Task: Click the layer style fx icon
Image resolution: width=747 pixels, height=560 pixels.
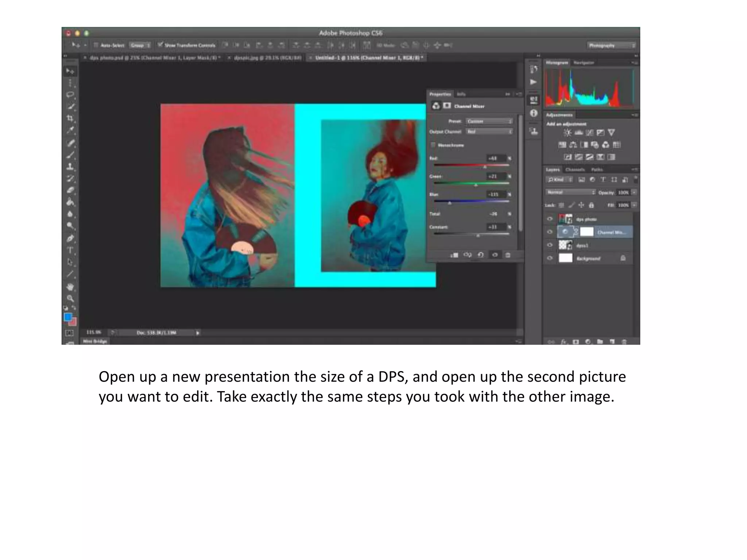Action: point(564,342)
